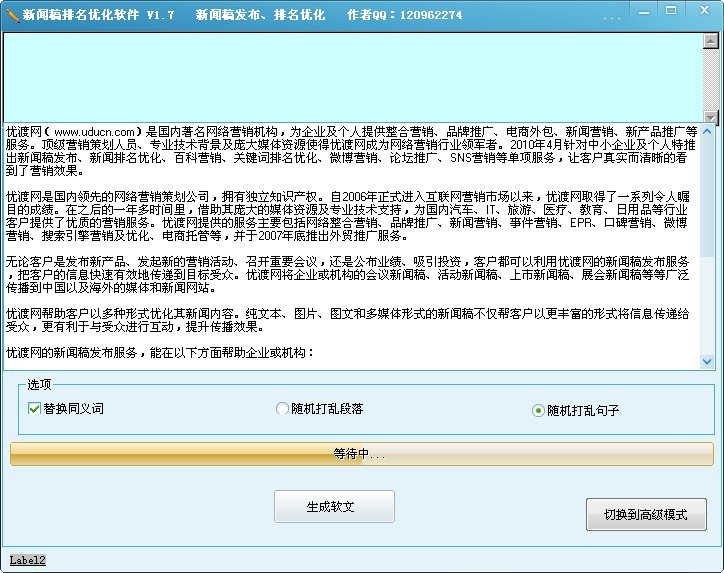Click the 作者QQ：120962274 title text
Viewport: 724px width, 573px height.
(x=404, y=15)
